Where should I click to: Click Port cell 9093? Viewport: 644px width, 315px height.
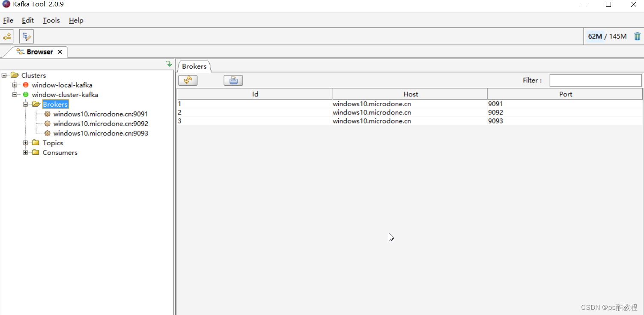(565, 121)
